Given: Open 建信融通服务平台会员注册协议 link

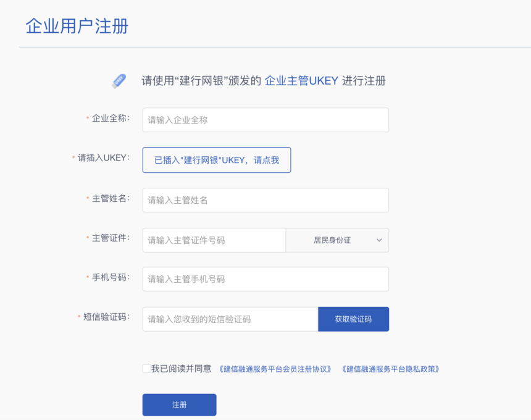Looking at the screenshot, I should point(275,369).
